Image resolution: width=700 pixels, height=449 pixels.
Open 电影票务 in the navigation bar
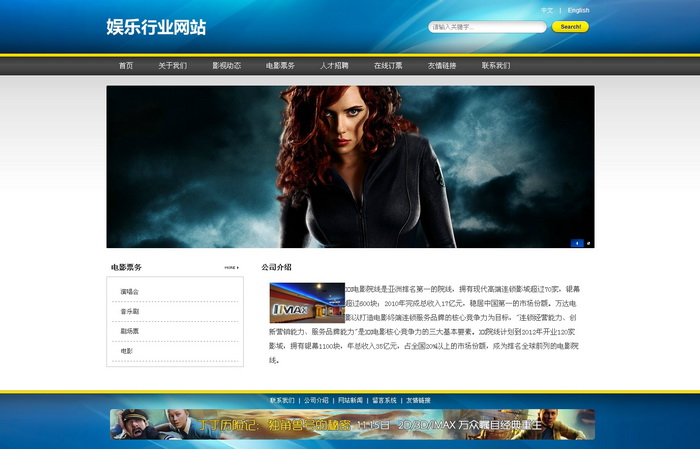(280, 66)
